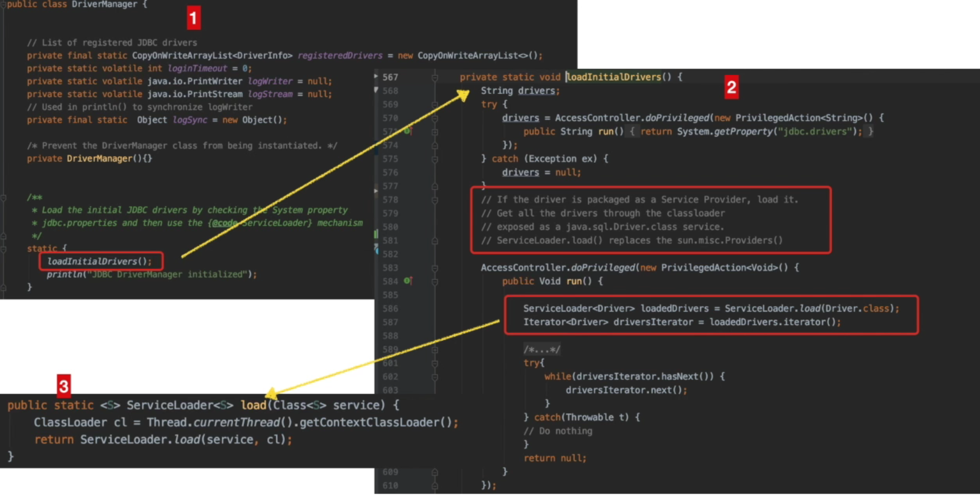
Task: Collapse the while loop fold at line 602
Action: point(434,377)
